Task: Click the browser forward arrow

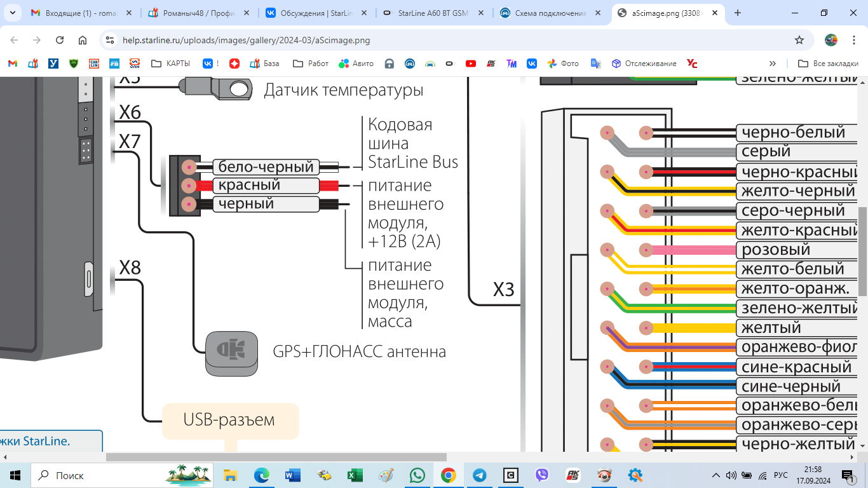Action: point(37,40)
